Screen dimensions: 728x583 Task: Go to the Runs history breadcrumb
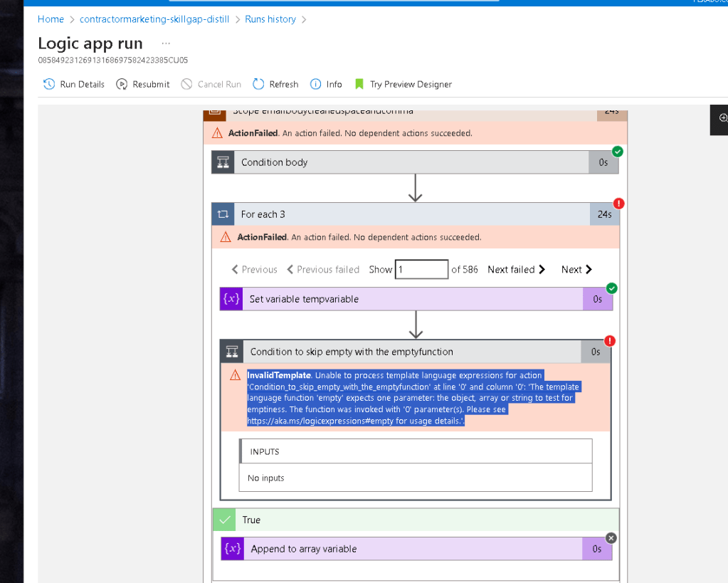point(270,19)
